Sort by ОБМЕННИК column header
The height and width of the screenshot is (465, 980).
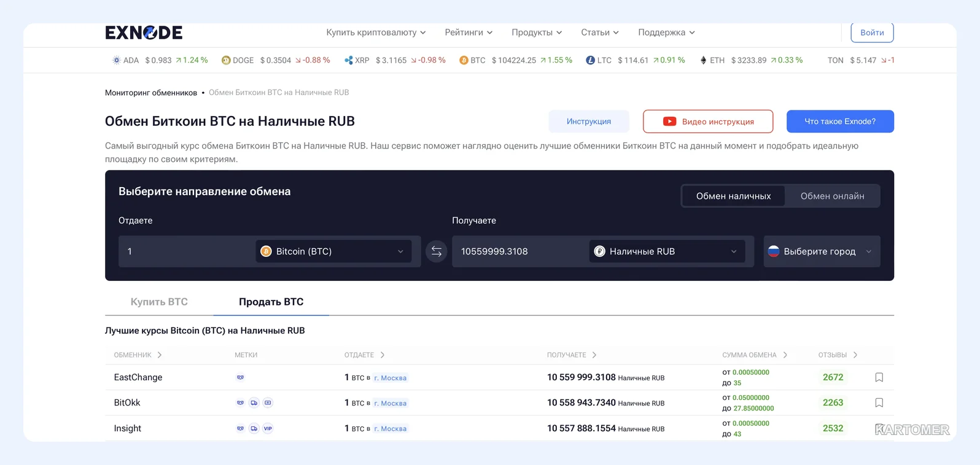tap(138, 355)
